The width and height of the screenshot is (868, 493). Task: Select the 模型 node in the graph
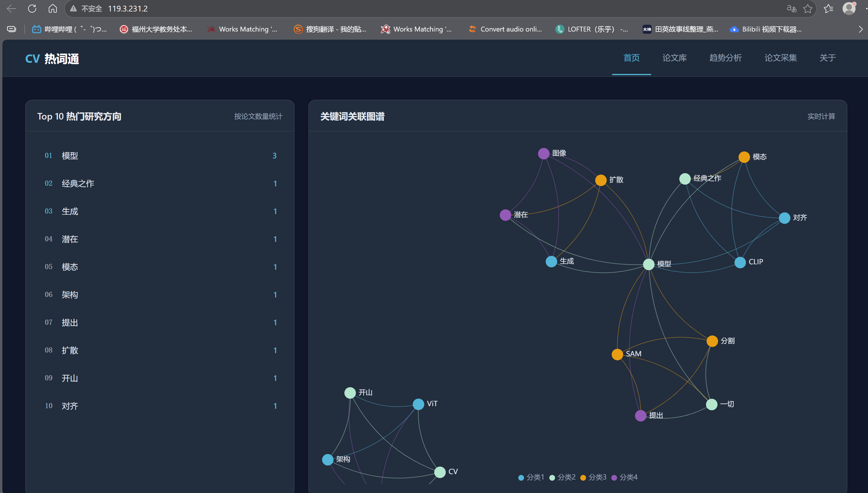[x=649, y=264]
